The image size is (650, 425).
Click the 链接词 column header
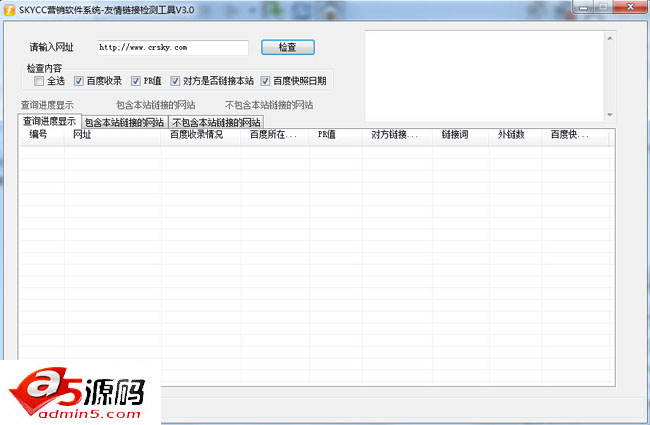click(x=461, y=135)
